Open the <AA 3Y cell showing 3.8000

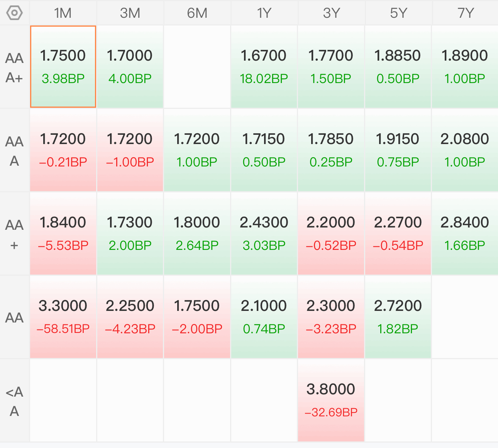331,400
